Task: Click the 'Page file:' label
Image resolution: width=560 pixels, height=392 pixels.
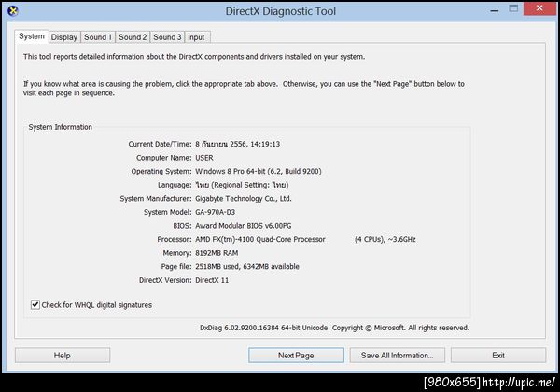Action: [x=176, y=266]
